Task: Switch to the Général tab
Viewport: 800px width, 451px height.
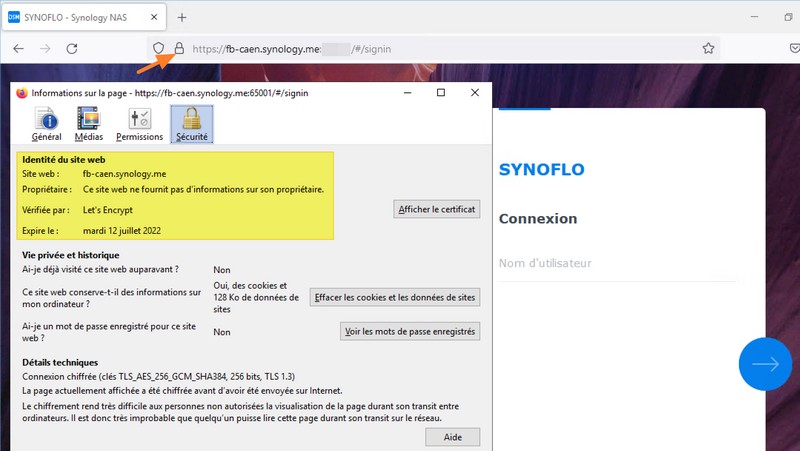Action: (46, 124)
